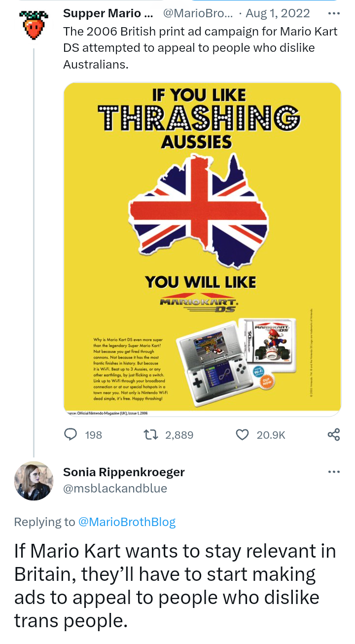Open the tweet text about the 2006 campaign
Screen dimensions: 355x644
click(200, 48)
